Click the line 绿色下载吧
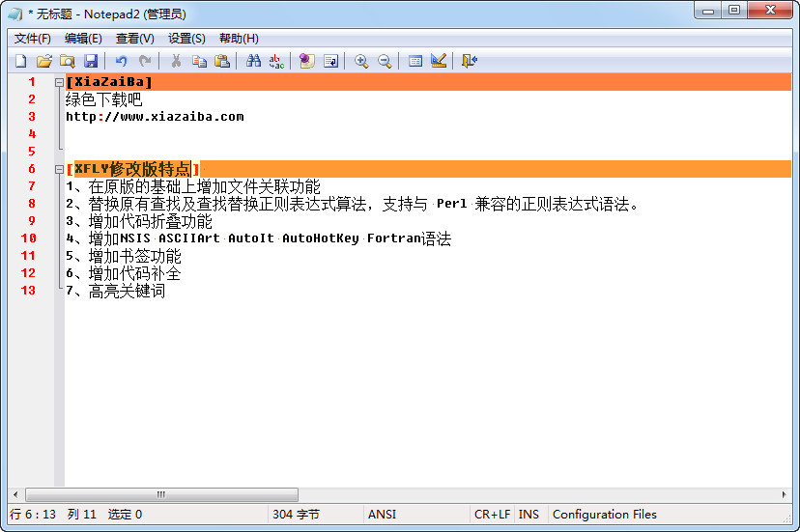Screen dimensions: 800x532 click(103, 98)
